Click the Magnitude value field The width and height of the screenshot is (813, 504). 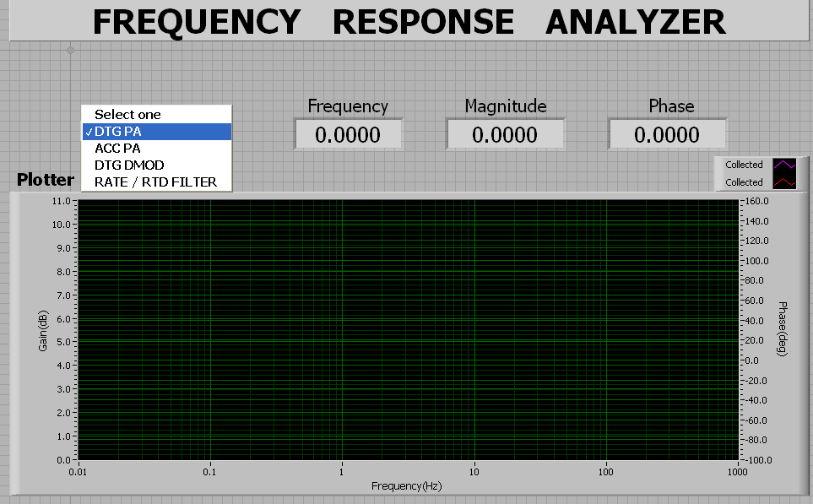point(505,135)
